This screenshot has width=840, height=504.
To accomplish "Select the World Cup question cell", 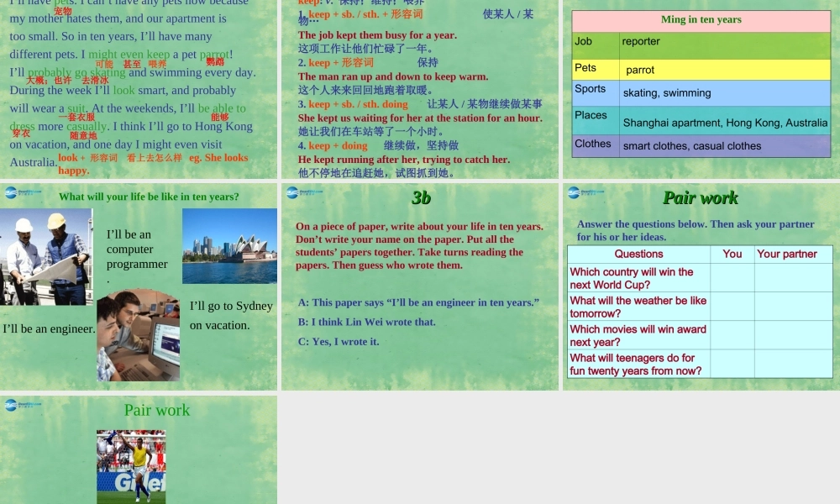I will click(x=638, y=278).
